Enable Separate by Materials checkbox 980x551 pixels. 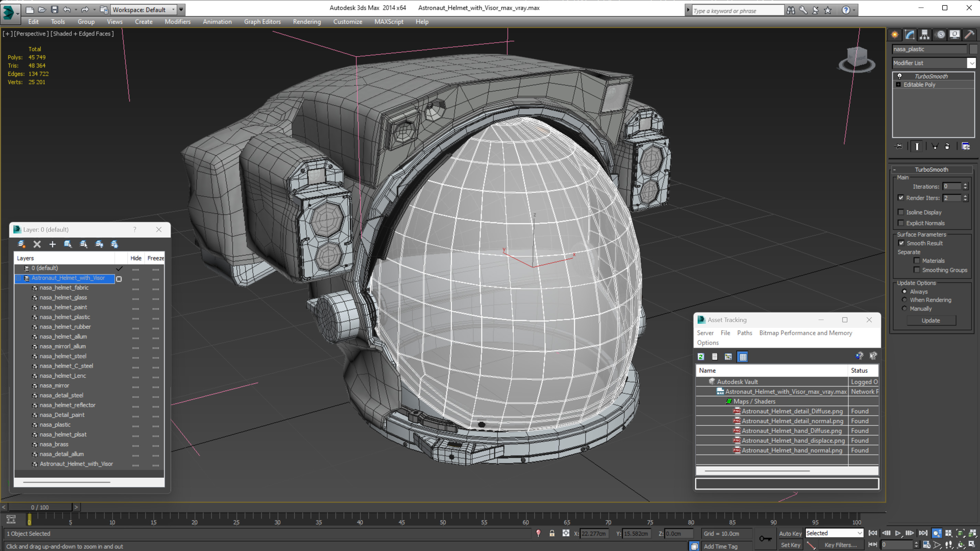[x=916, y=261]
